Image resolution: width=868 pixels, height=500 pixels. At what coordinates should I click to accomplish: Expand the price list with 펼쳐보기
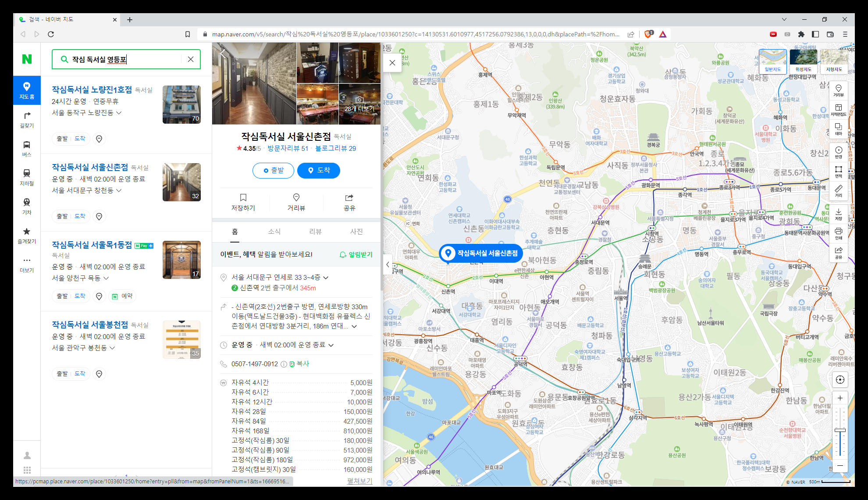[x=359, y=481]
